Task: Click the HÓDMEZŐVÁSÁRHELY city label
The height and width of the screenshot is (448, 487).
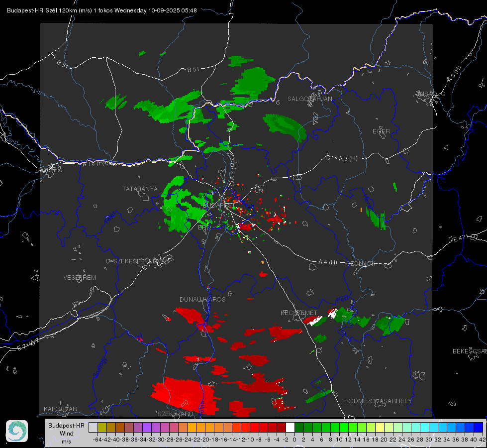Action: [378, 401]
